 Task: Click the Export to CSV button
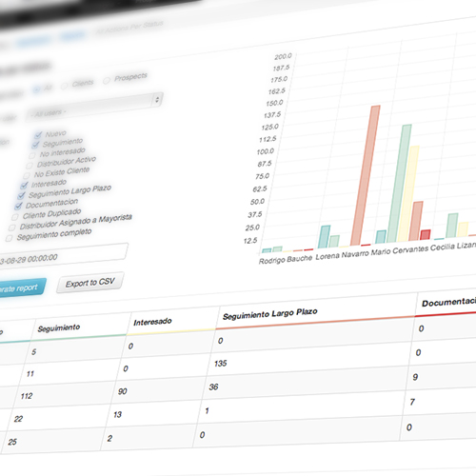[x=90, y=283]
